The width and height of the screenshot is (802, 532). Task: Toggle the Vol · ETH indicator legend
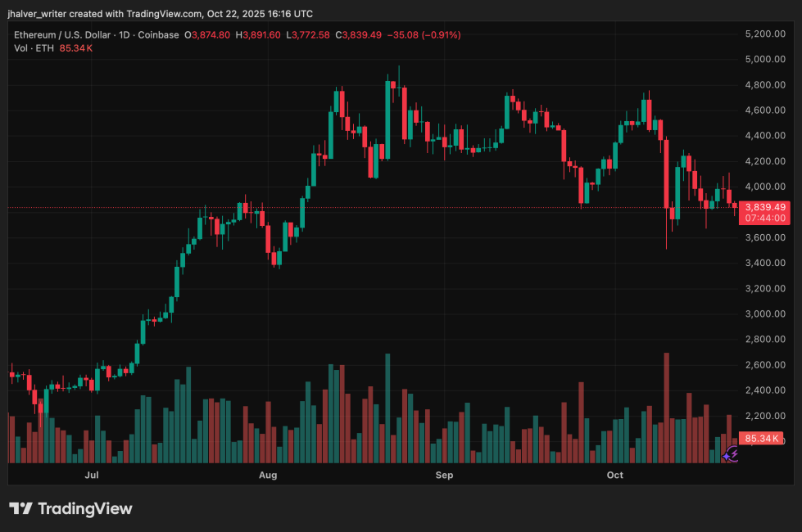[x=33, y=47]
